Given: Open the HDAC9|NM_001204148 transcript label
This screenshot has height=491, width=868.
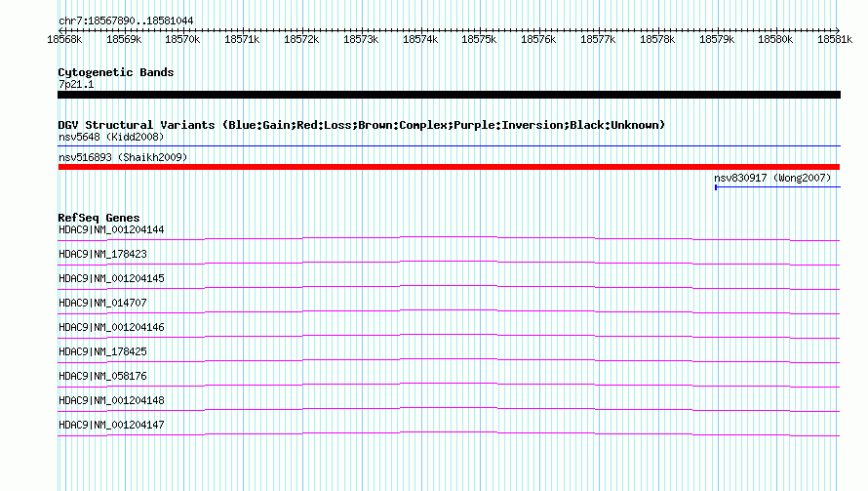Looking at the screenshot, I should [111, 400].
